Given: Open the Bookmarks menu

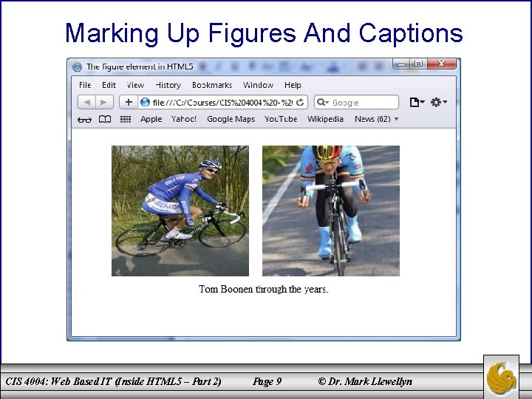Looking at the screenshot, I should (x=212, y=85).
